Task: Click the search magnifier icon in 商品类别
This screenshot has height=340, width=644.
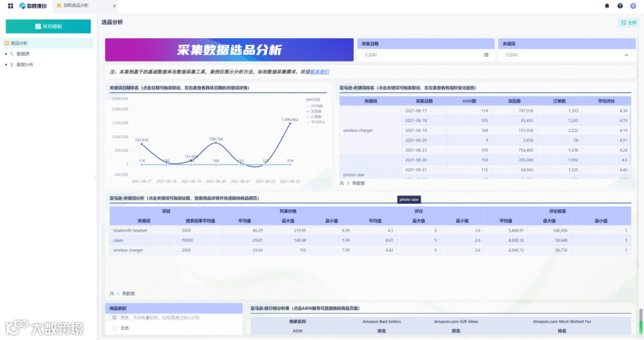Action: pyautogui.click(x=114, y=317)
